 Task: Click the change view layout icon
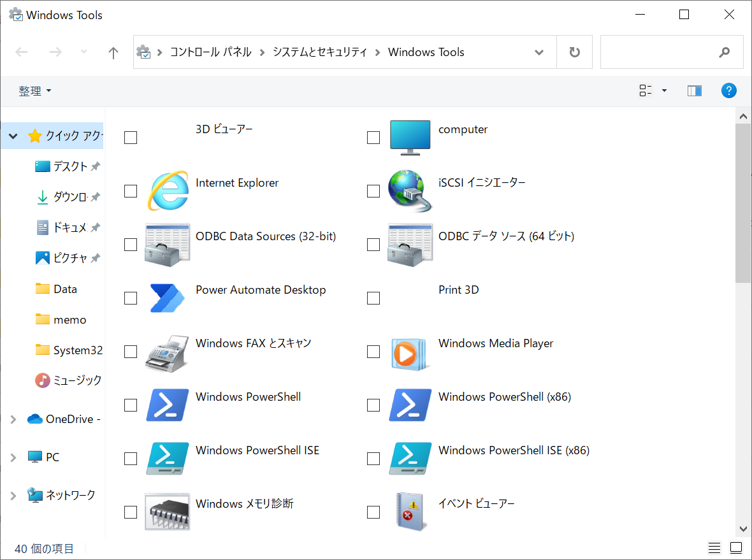(646, 90)
